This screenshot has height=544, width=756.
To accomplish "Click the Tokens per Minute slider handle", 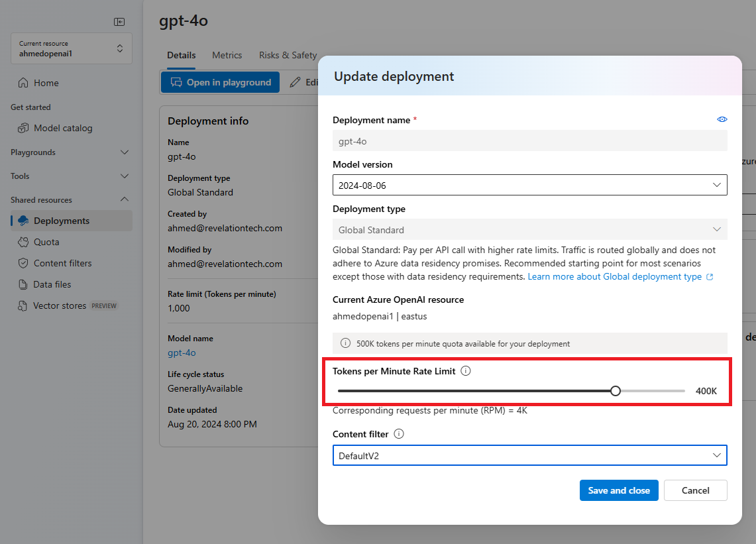I will [x=616, y=391].
